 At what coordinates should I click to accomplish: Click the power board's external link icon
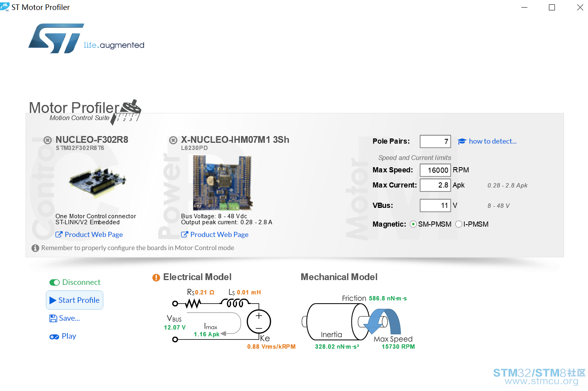[184, 235]
